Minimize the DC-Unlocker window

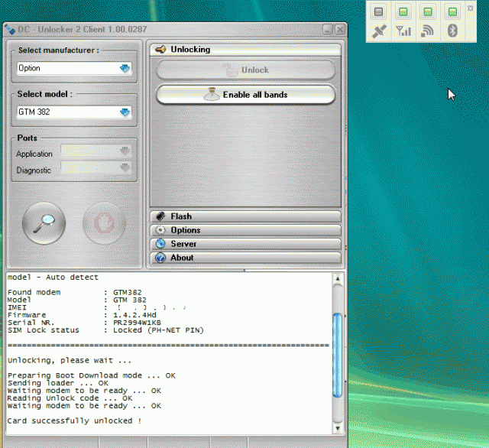click(328, 30)
